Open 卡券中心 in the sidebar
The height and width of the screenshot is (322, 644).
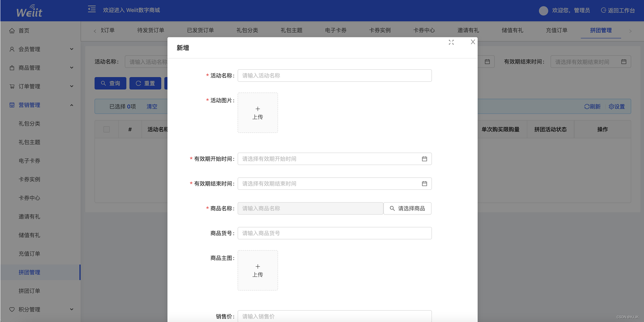[x=29, y=198]
